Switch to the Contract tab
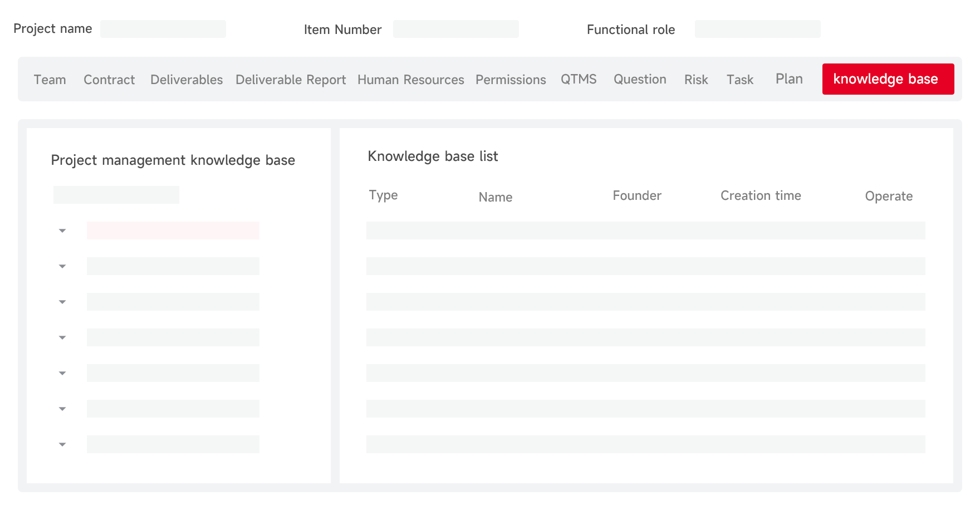Screen dimensions: 980x510 click(x=109, y=80)
